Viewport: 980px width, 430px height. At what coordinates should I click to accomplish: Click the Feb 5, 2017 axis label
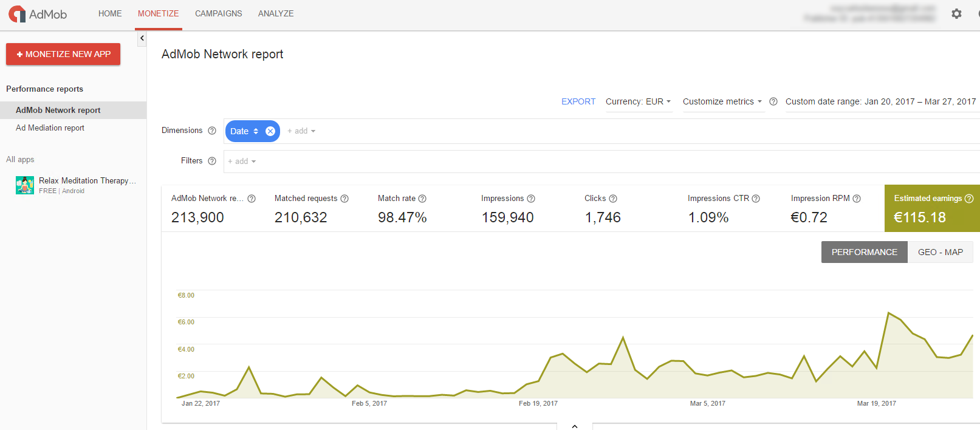(x=369, y=403)
